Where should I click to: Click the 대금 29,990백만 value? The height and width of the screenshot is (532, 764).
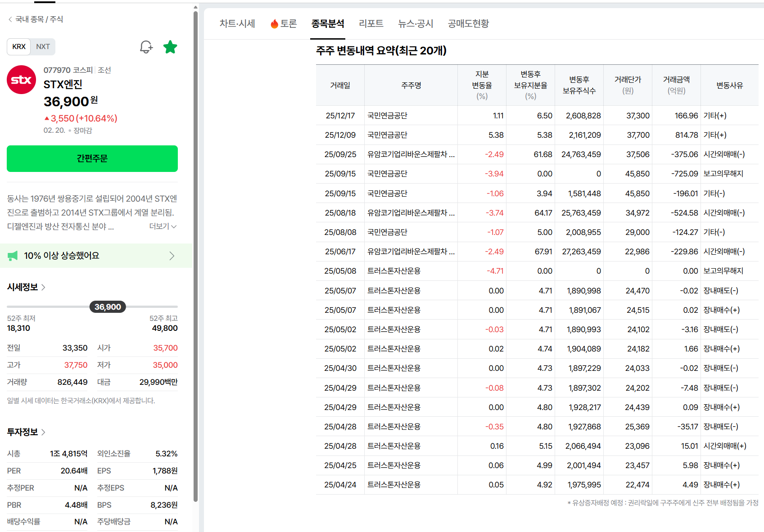pyautogui.click(x=158, y=382)
